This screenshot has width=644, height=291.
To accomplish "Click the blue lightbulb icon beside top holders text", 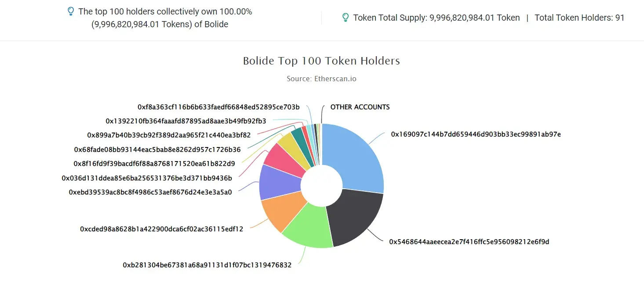I will [x=70, y=11].
